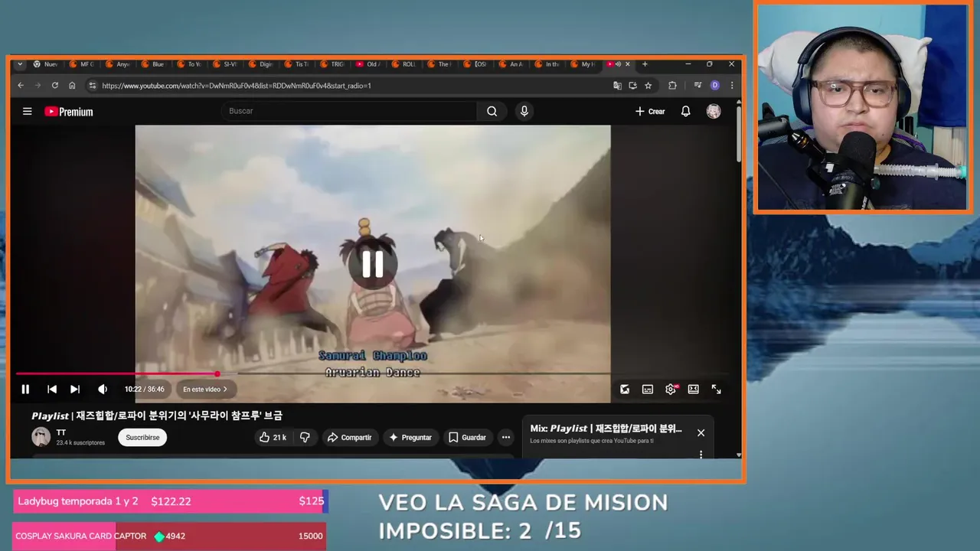
Task: Click the Playlist video title text
Action: click(157, 416)
